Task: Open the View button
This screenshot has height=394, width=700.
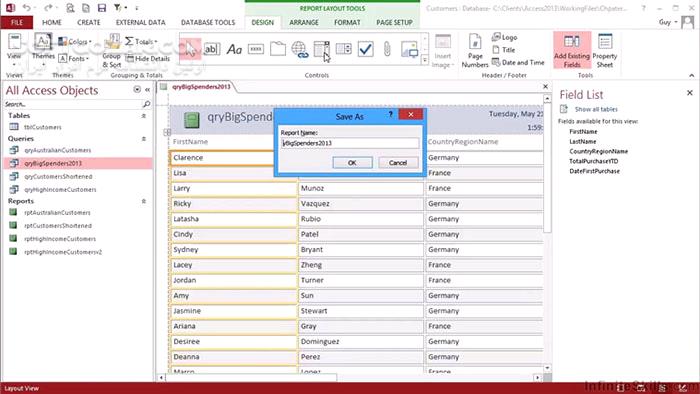Action: 14,50
